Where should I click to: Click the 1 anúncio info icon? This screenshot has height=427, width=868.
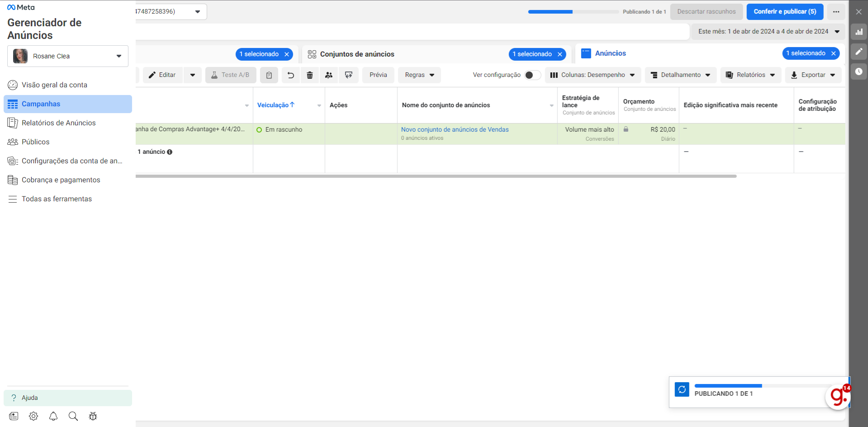click(x=170, y=152)
